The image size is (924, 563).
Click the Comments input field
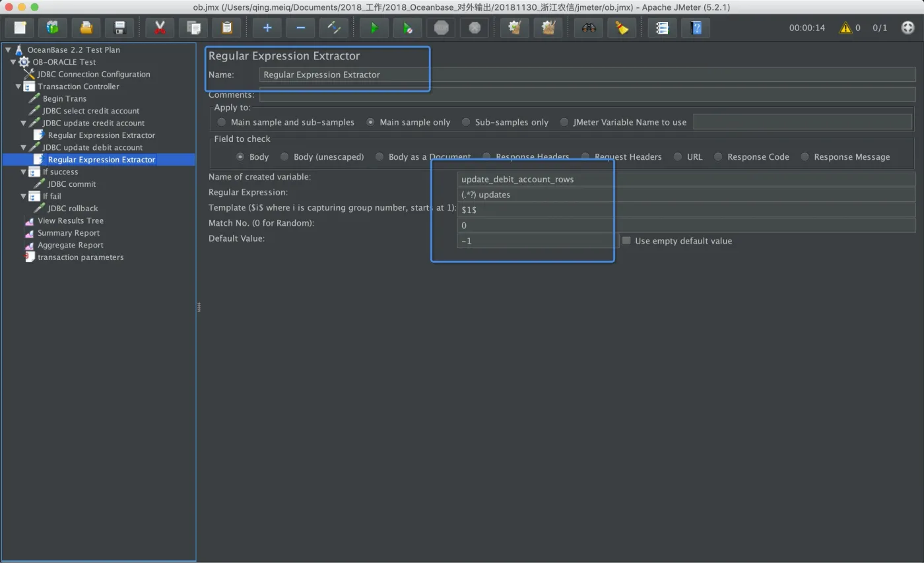[587, 94]
